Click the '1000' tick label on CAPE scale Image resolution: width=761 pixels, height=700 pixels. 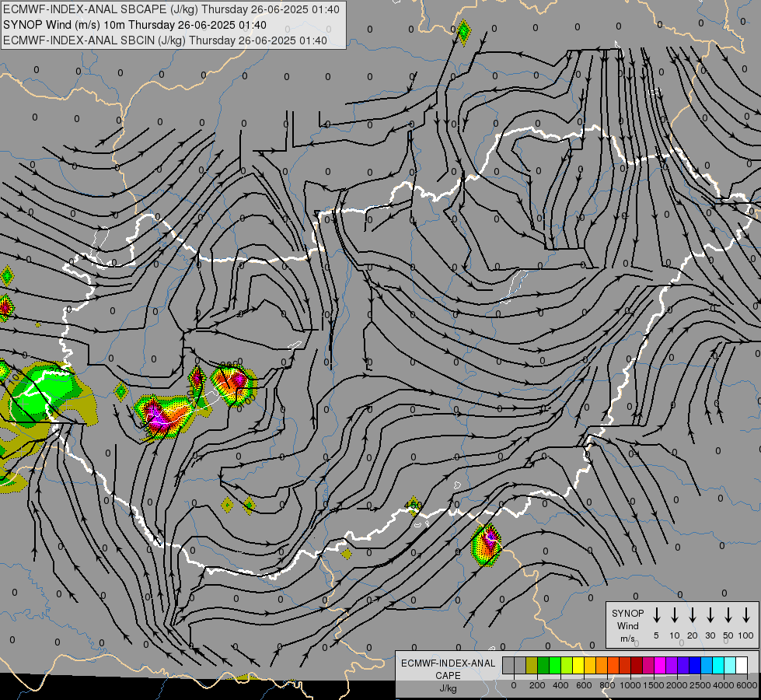tap(630, 685)
